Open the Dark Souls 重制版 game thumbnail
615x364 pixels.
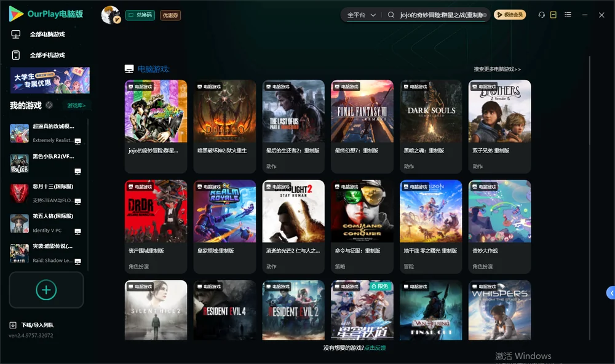[x=431, y=111]
